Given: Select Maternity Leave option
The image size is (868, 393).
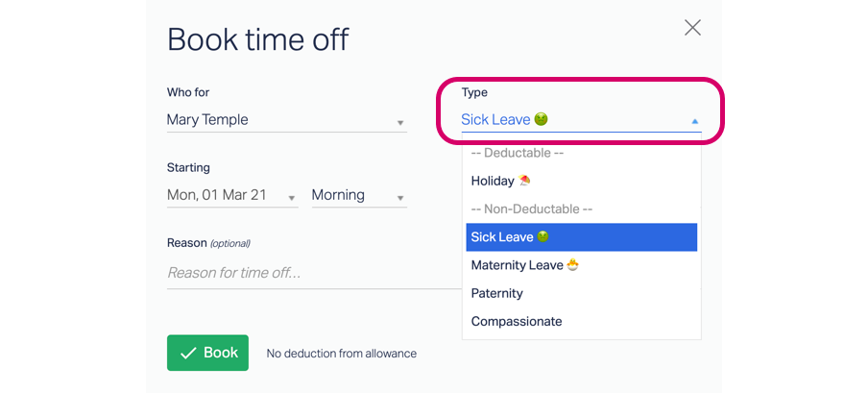Looking at the screenshot, I should (x=581, y=265).
